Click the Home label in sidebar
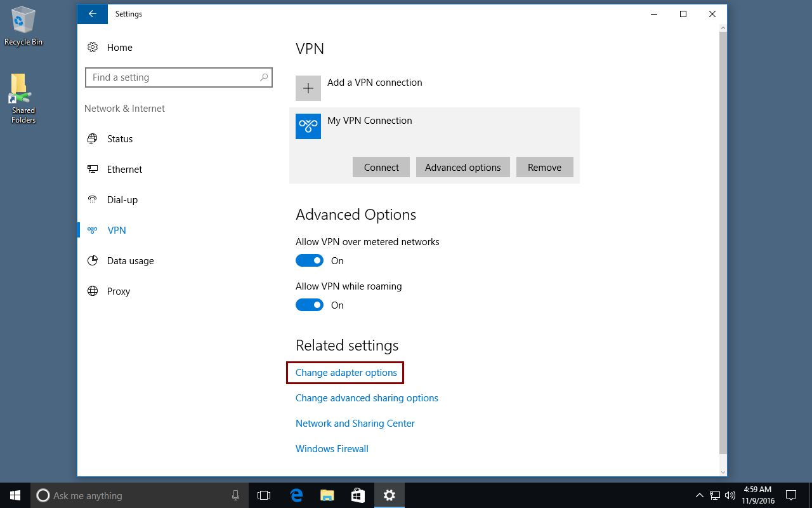 point(120,48)
